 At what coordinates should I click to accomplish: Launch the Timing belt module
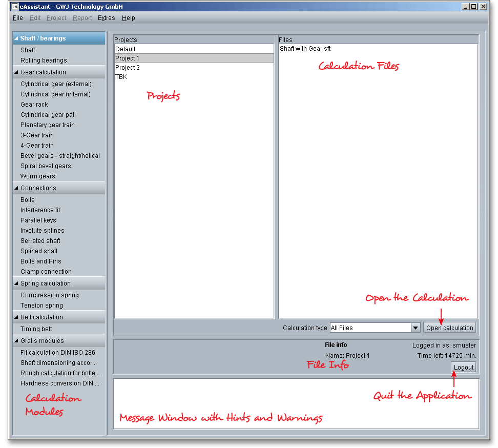click(x=36, y=329)
